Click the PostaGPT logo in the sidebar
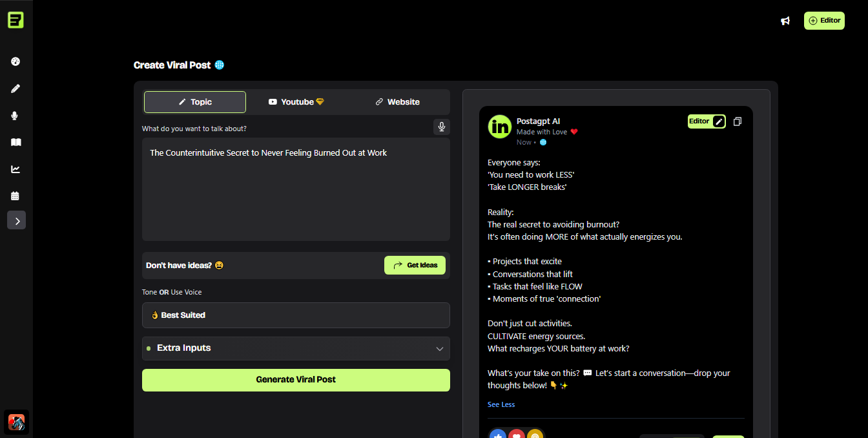The width and height of the screenshot is (868, 438). coord(15,20)
